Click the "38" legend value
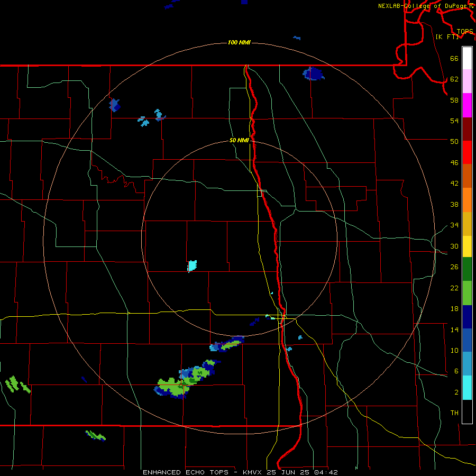The height and width of the screenshot is (476, 476). [454, 204]
